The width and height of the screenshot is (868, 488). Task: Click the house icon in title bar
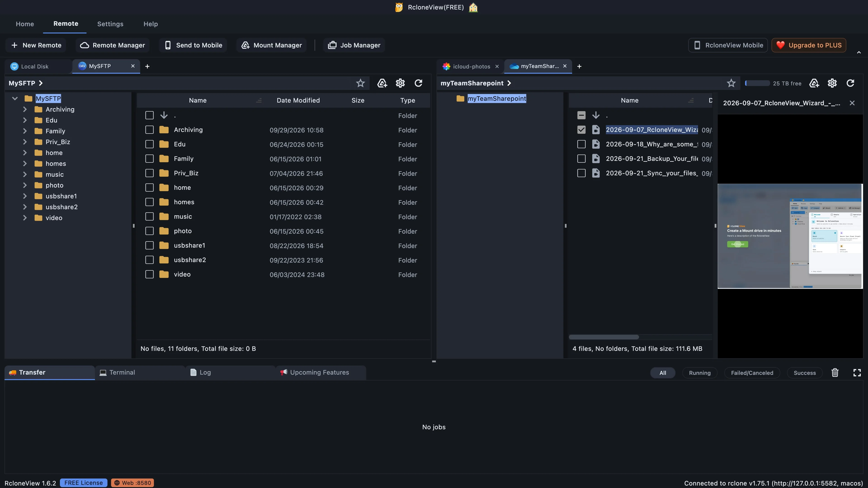[x=473, y=7]
